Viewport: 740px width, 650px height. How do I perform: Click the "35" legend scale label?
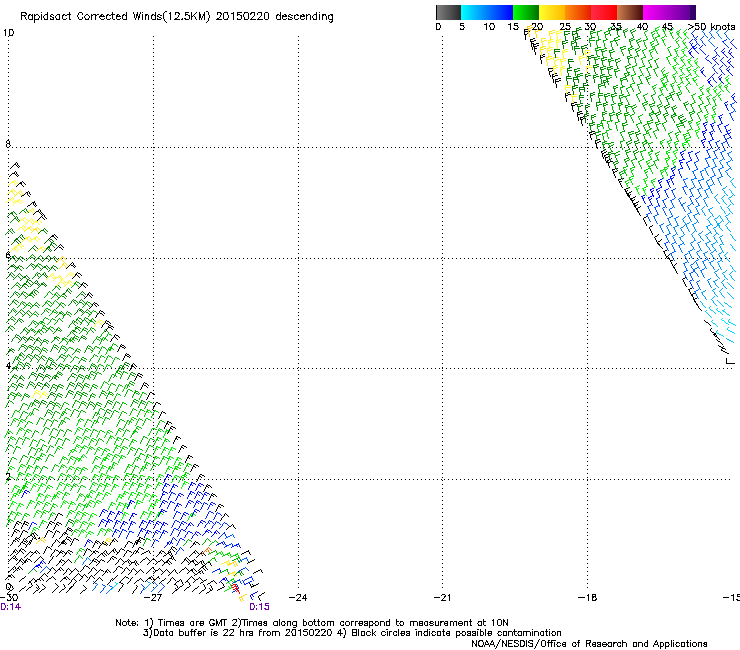pos(615,27)
